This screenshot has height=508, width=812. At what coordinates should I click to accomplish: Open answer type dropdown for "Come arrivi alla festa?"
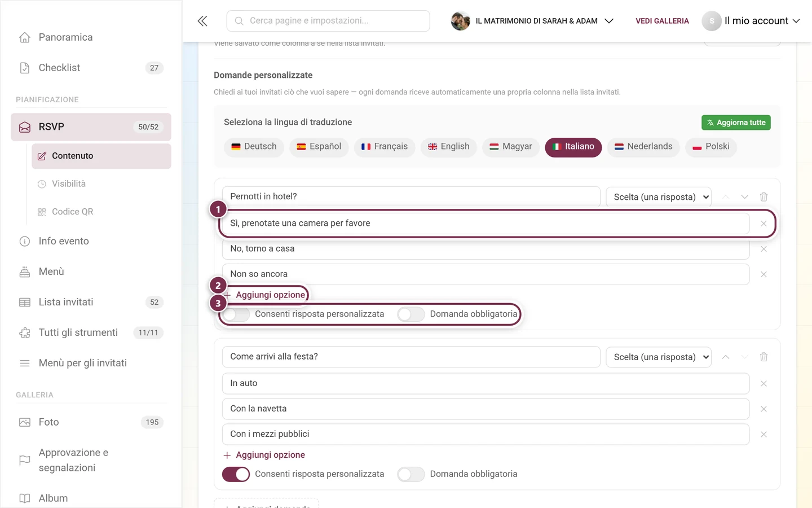[x=659, y=357]
